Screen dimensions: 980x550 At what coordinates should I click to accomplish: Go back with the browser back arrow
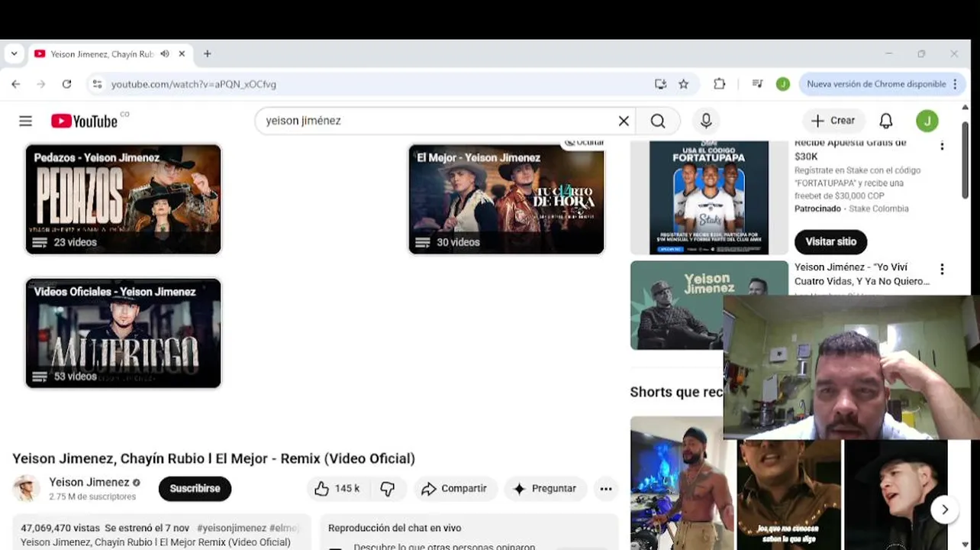pos(16,84)
